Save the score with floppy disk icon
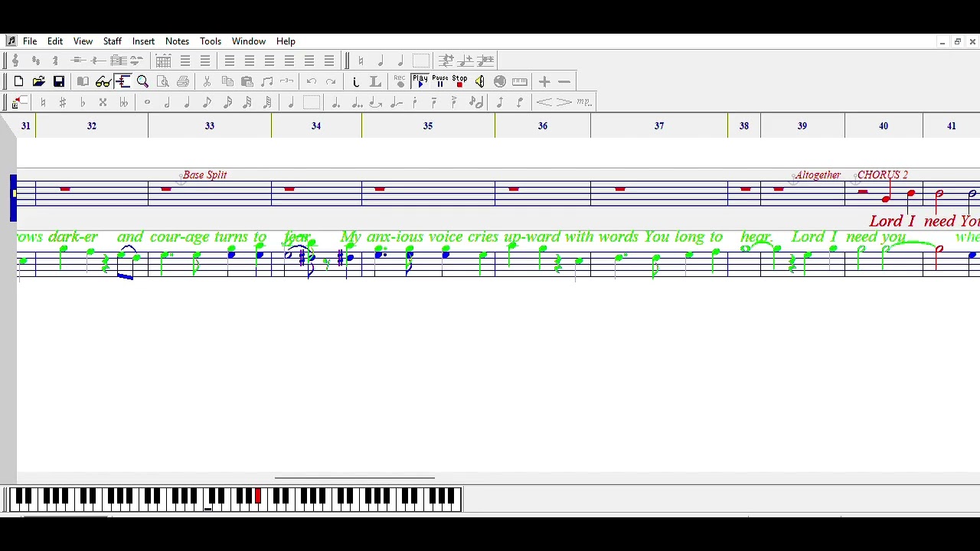The height and width of the screenshot is (551, 980). [59, 81]
